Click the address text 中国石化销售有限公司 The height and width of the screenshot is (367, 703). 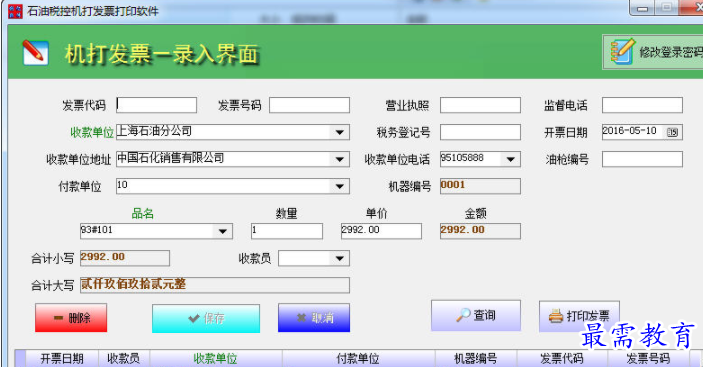click(170, 158)
